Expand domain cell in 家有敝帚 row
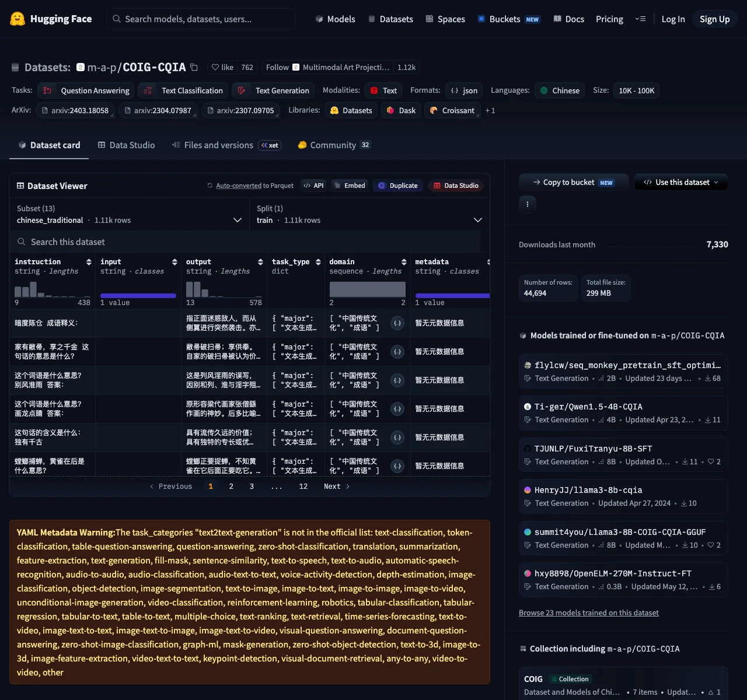 pos(397,352)
